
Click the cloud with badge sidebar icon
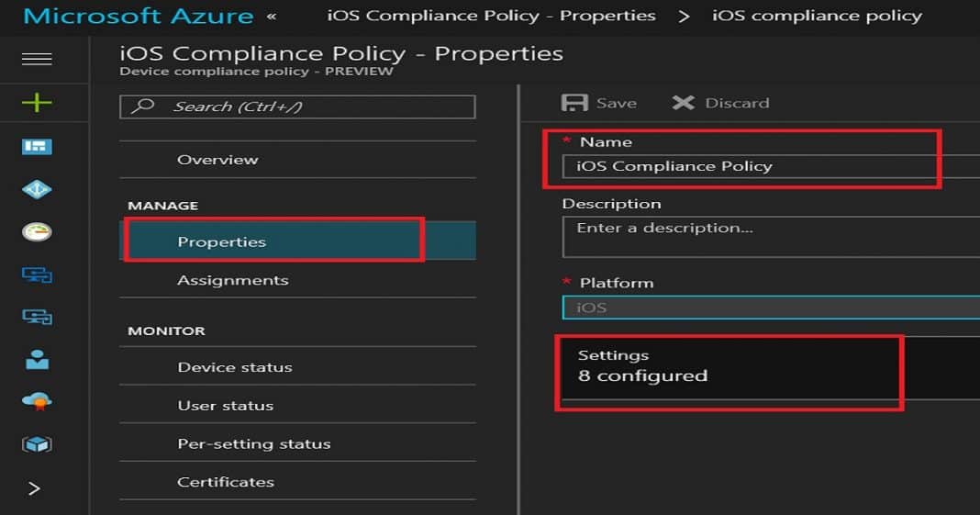point(37,401)
